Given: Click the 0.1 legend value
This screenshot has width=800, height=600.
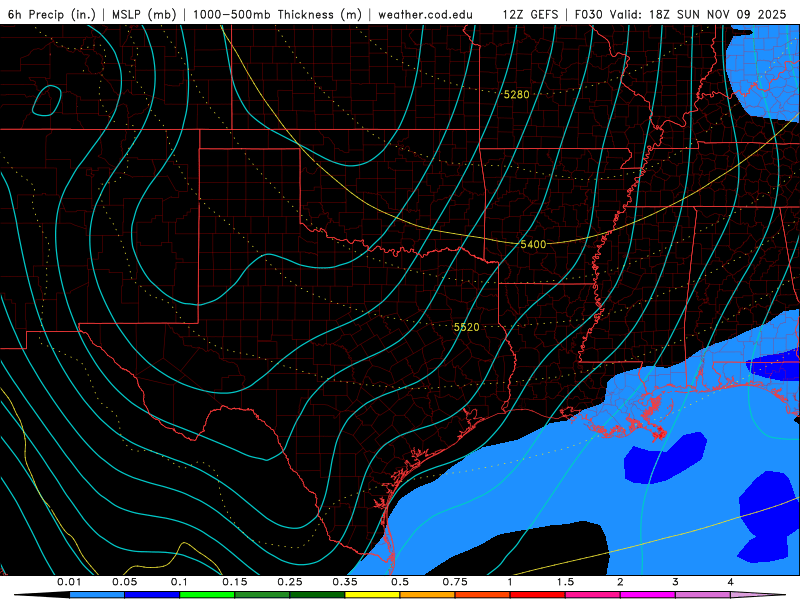Looking at the screenshot, I should [179, 582].
